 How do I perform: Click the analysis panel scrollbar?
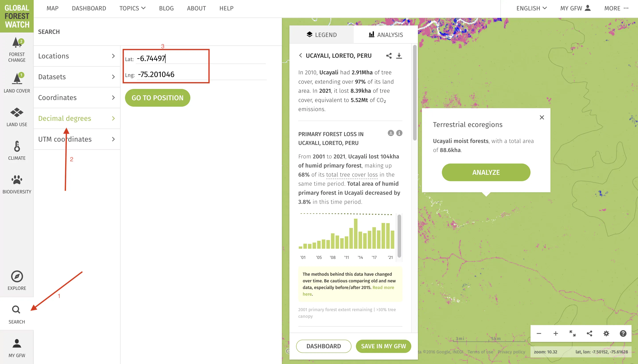click(414, 92)
